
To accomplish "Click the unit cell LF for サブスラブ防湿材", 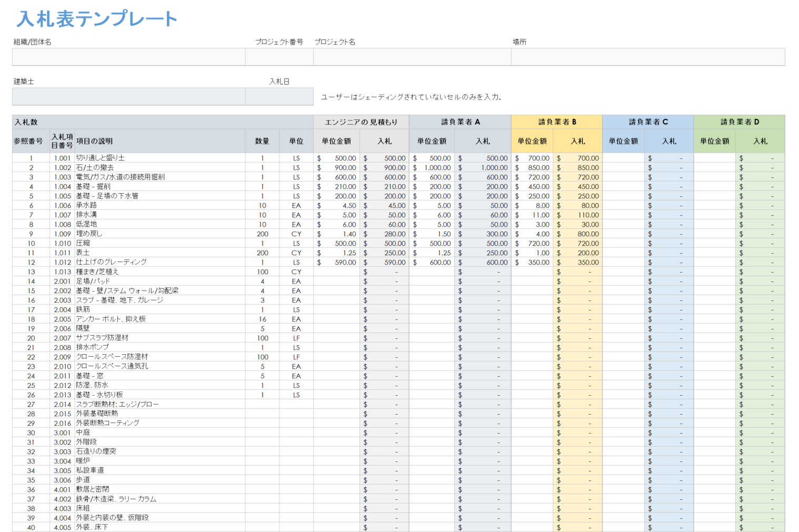I will coord(296,338).
